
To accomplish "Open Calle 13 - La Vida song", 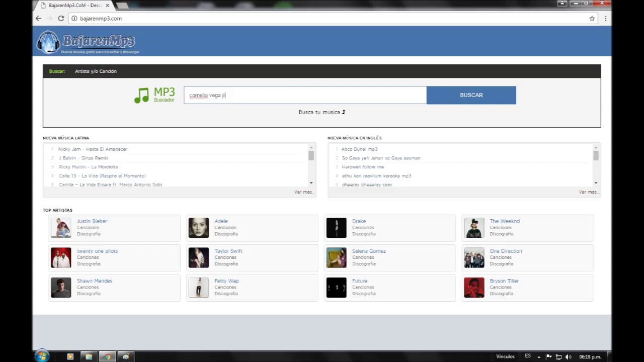I will pos(102,176).
